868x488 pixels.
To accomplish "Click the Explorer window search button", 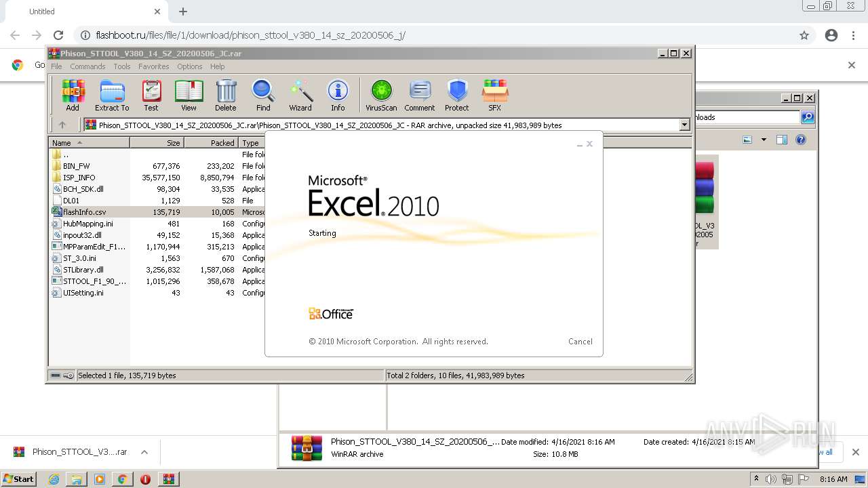I will pyautogui.click(x=808, y=117).
